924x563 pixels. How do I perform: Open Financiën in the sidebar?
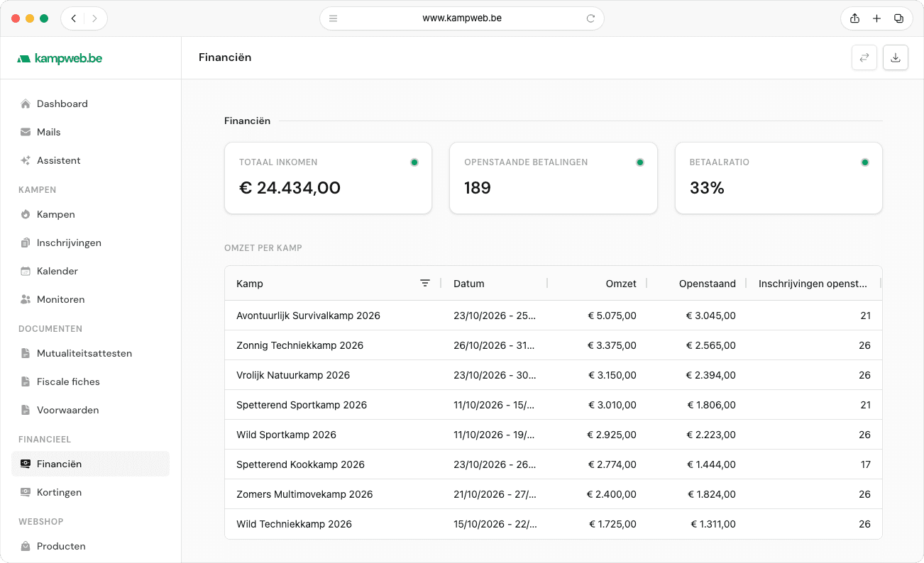[90, 464]
